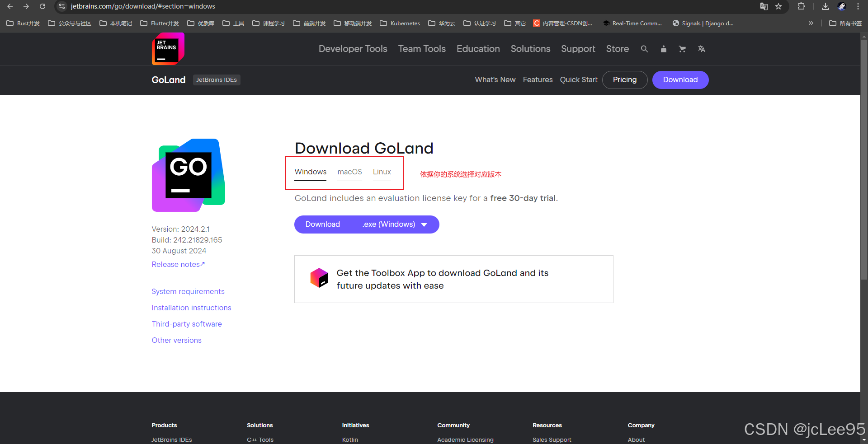Open the 前端开发 bookmark folder

point(309,23)
